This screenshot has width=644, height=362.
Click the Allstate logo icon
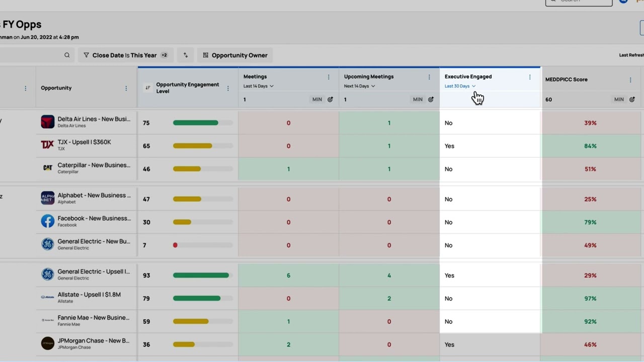point(48,297)
